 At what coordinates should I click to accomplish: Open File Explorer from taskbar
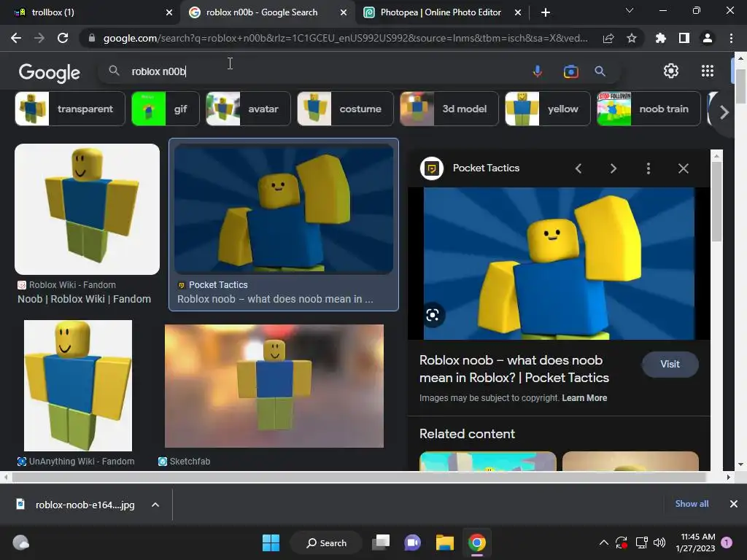[x=444, y=542]
